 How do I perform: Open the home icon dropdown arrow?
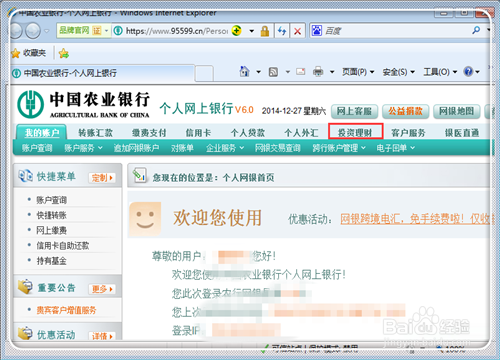click(258, 72)
